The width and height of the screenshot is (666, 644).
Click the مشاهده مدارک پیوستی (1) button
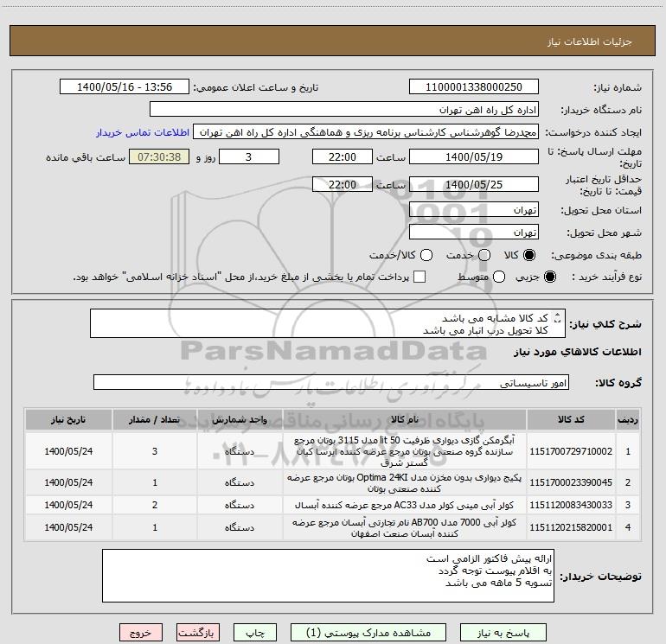click(368, 633)
